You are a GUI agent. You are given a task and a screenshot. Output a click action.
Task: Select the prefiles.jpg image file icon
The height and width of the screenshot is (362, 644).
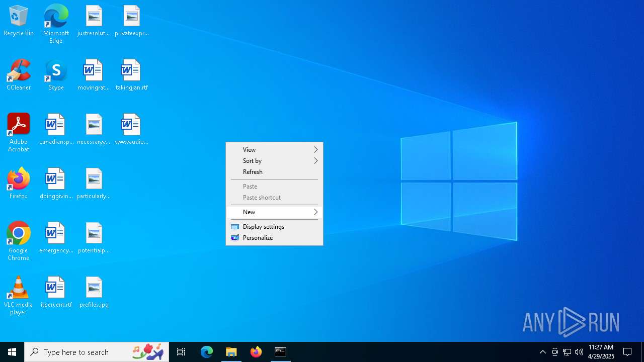pos(94,292)
